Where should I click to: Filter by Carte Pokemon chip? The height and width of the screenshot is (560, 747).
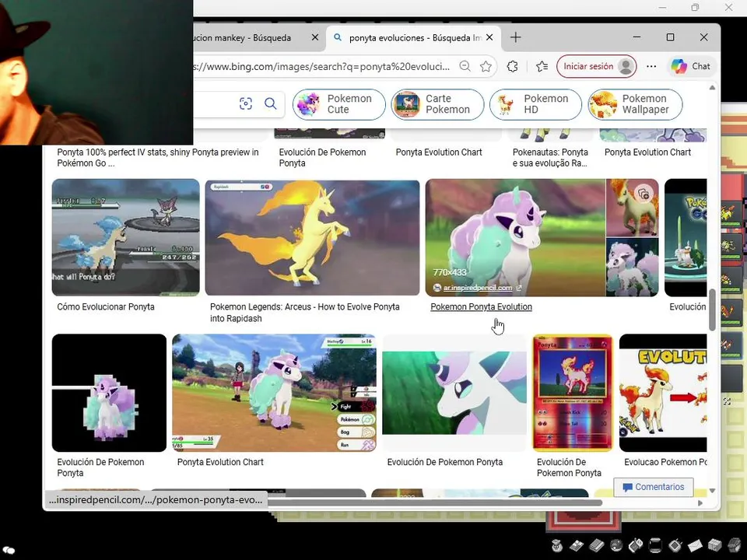point(437,103)
